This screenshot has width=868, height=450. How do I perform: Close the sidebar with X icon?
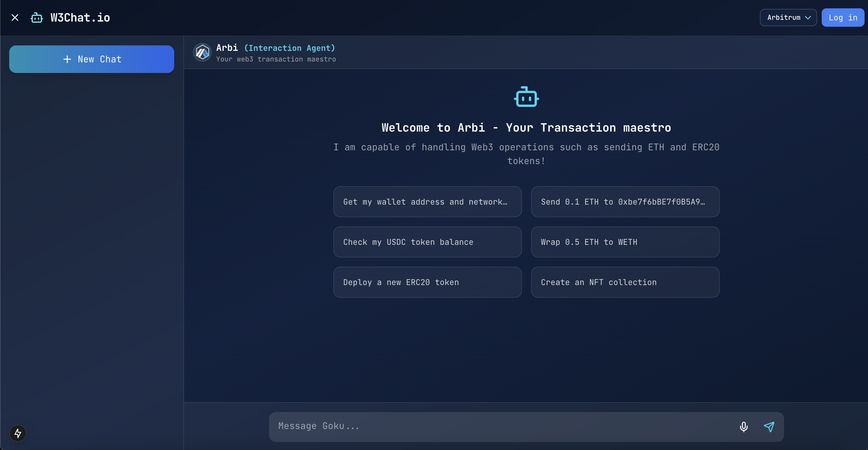15,18
